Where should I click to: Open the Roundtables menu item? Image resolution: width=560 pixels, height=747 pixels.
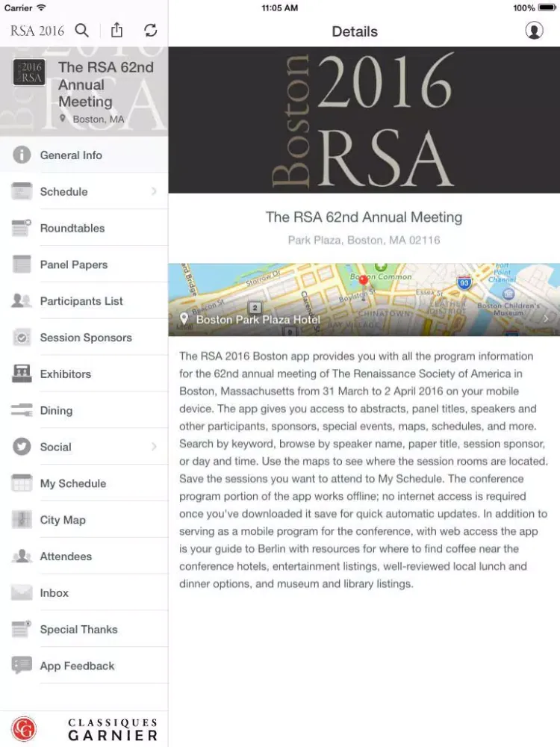click(x=72, y=229)
